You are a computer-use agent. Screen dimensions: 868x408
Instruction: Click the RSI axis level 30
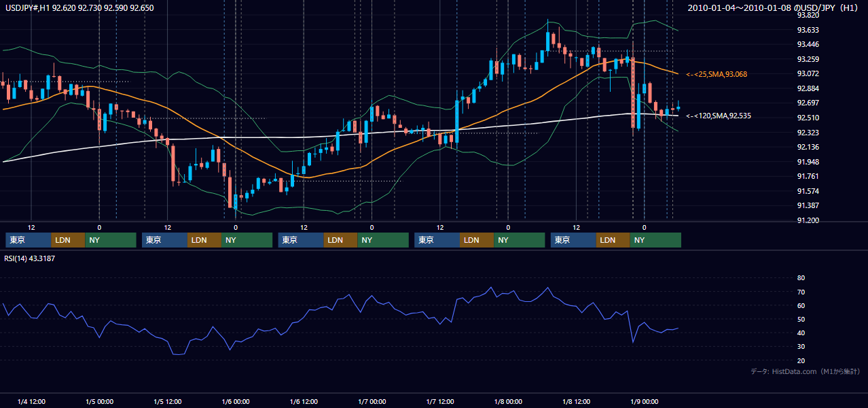pos(801,347)
